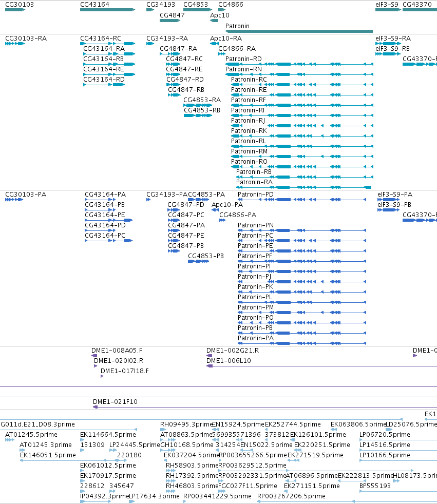Select EST EK063806.5prime
Image resolution: width=437 pixels, height=504 pixels.
coord(358,424)
